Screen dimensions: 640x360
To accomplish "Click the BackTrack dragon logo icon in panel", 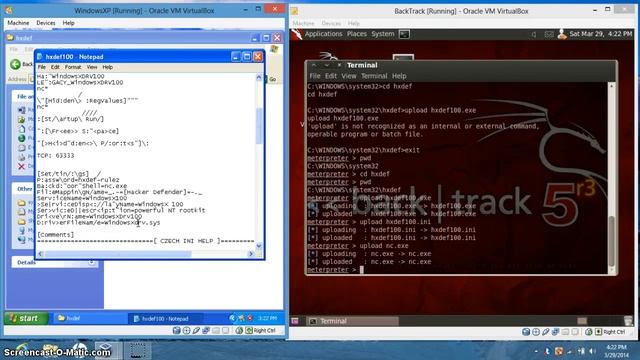I will coord(297,34).
